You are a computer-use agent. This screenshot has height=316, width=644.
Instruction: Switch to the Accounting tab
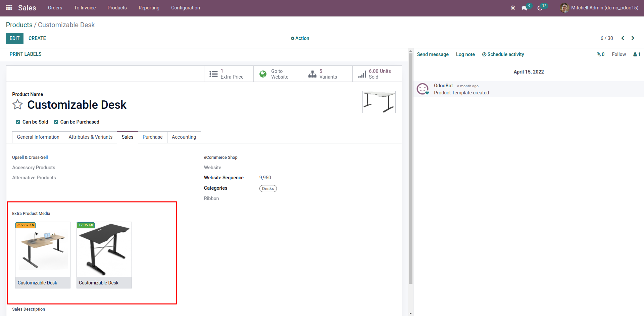tap(184, 137)
